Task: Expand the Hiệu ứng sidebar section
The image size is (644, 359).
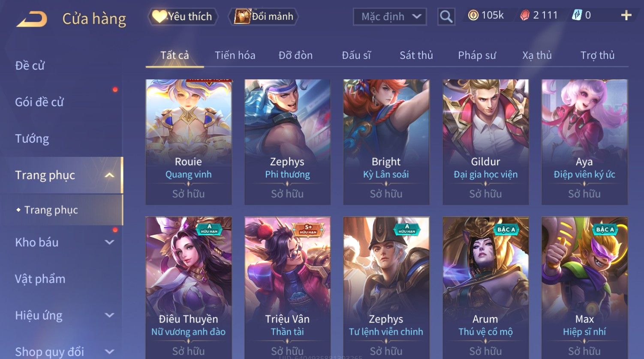Action: [109, 315]
